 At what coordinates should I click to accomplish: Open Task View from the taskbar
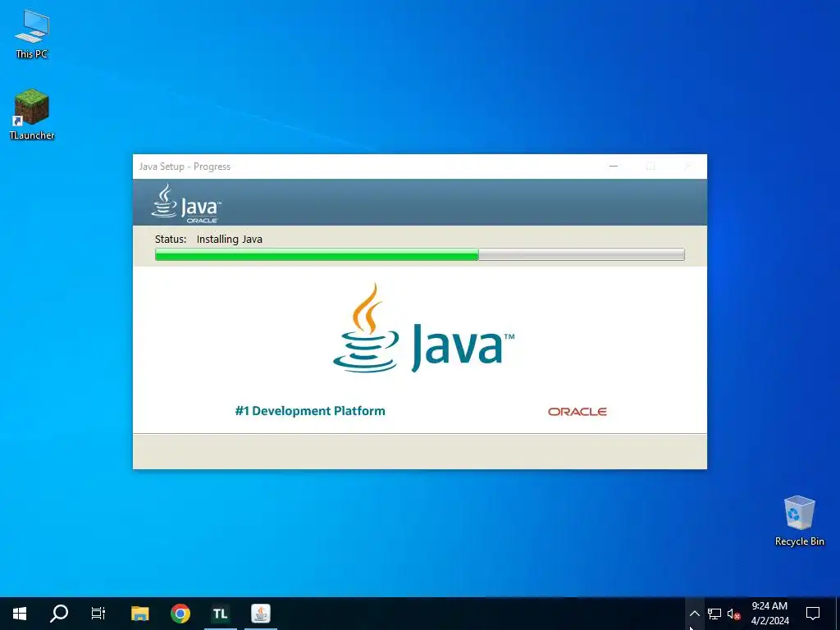pos(98,614)
